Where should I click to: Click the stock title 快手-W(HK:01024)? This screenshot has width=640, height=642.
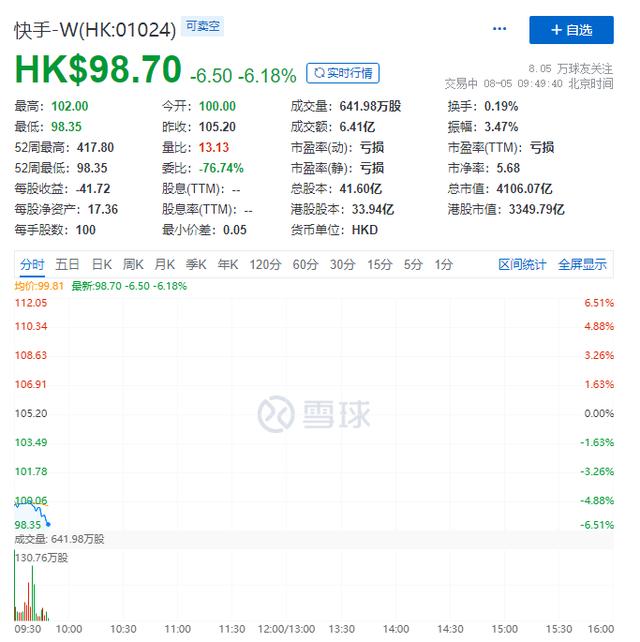(x=95, y=30)
